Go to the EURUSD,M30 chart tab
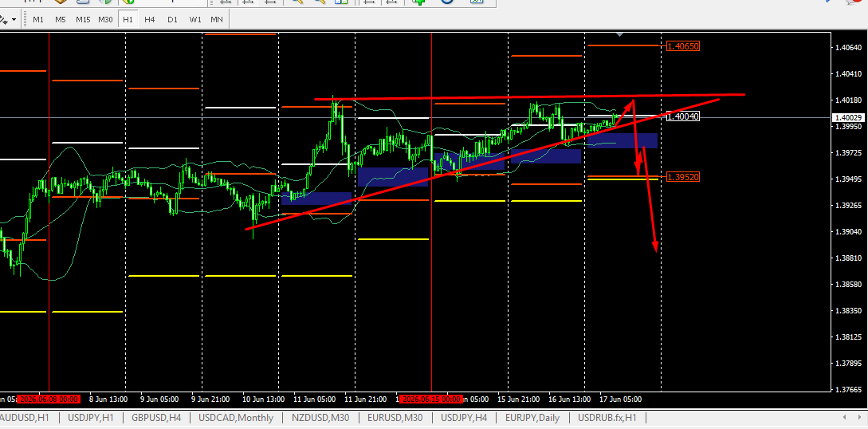The width and height of the screenshot is (868, 429). click(x=395, y=417)
